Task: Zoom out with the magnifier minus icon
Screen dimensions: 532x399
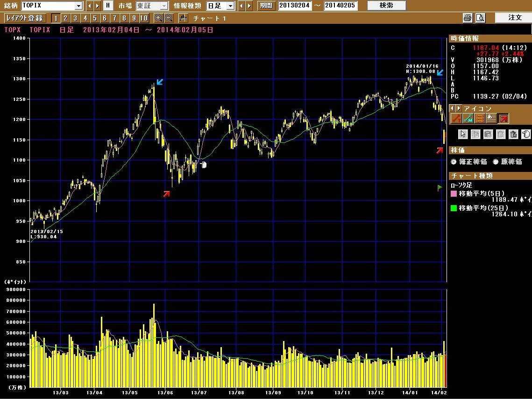Action: [169, 18]
